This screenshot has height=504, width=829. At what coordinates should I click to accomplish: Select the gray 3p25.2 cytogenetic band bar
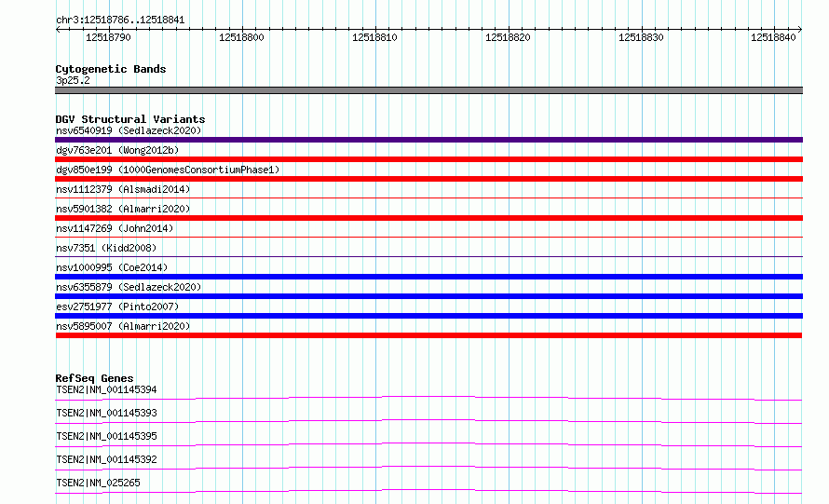(x=428, y=90)
